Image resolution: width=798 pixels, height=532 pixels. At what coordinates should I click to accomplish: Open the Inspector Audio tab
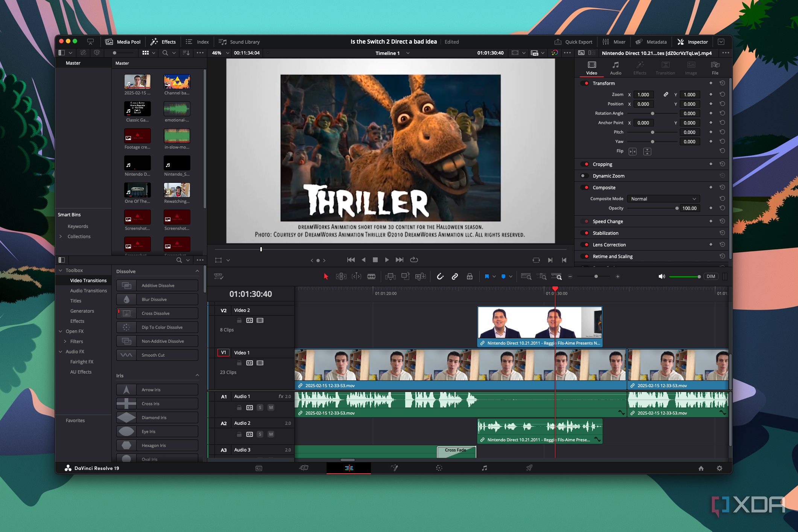coord(616,68)
